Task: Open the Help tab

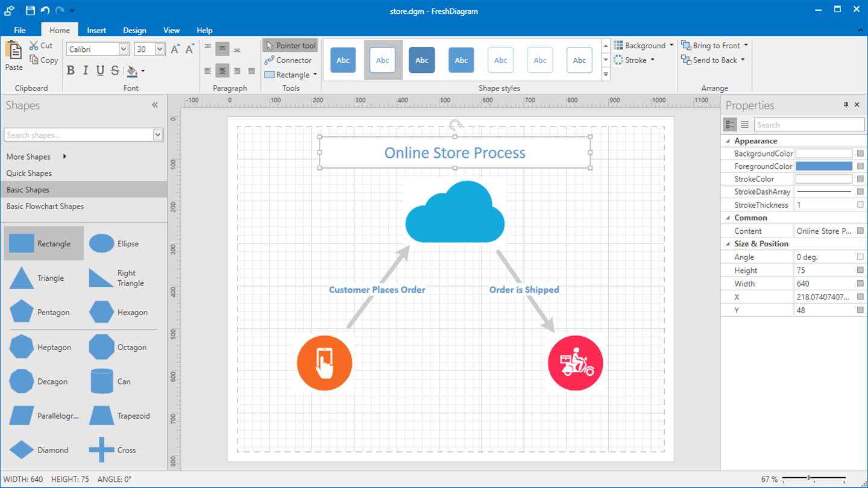Action: click(x=204, y=30)
